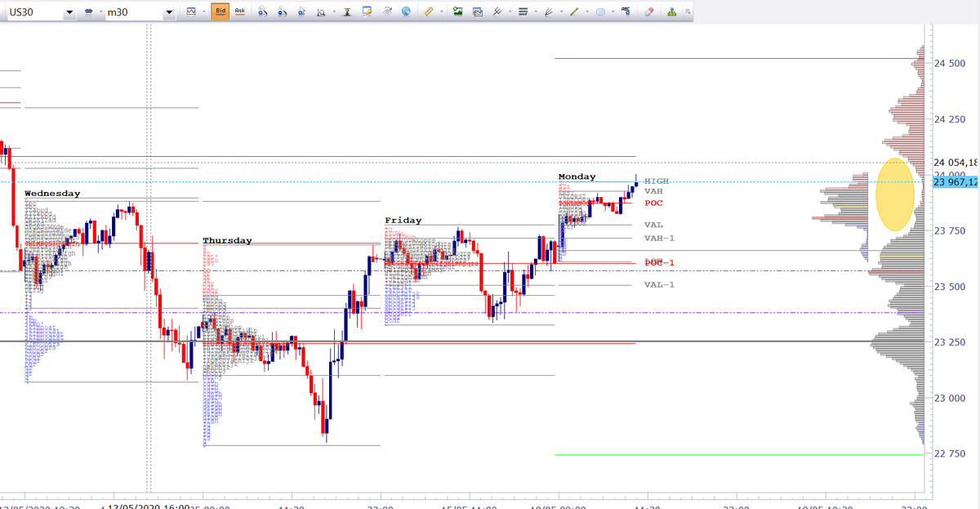Click the Thursday session label
The height and width of the screenshot is (509, 980).
click(x=227, y=241)
